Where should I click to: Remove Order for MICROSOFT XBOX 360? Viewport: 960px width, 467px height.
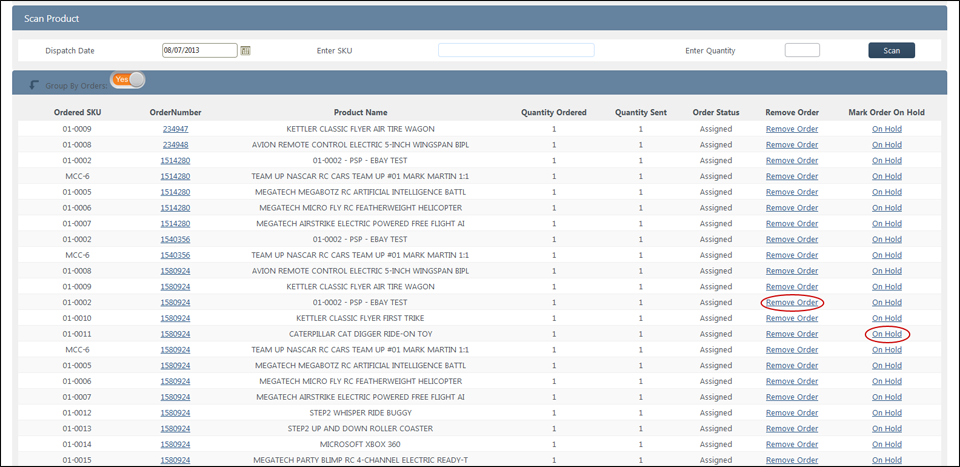[x=792, y=444]
